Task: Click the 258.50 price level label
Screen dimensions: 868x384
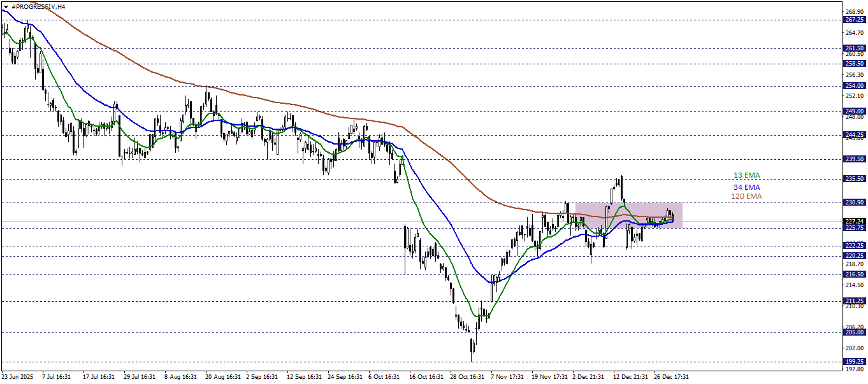Action: [x=853, y=64]
